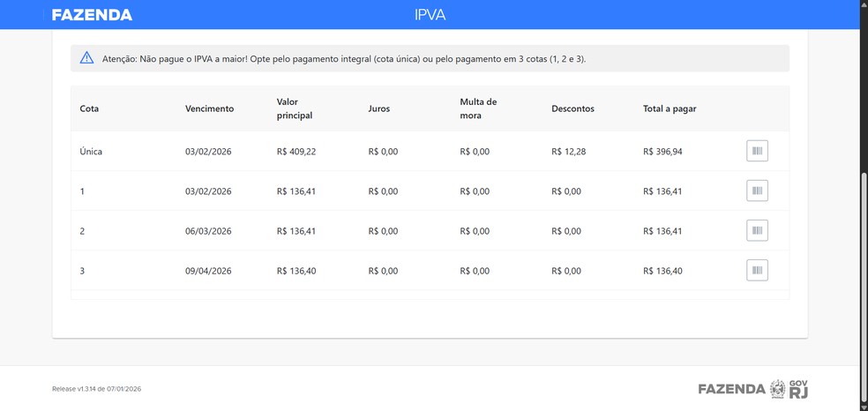The width and height of the screenshot is (868, 411).
Task: Click the Release v1.3.14 version text
Action: (x=97, y=389)
